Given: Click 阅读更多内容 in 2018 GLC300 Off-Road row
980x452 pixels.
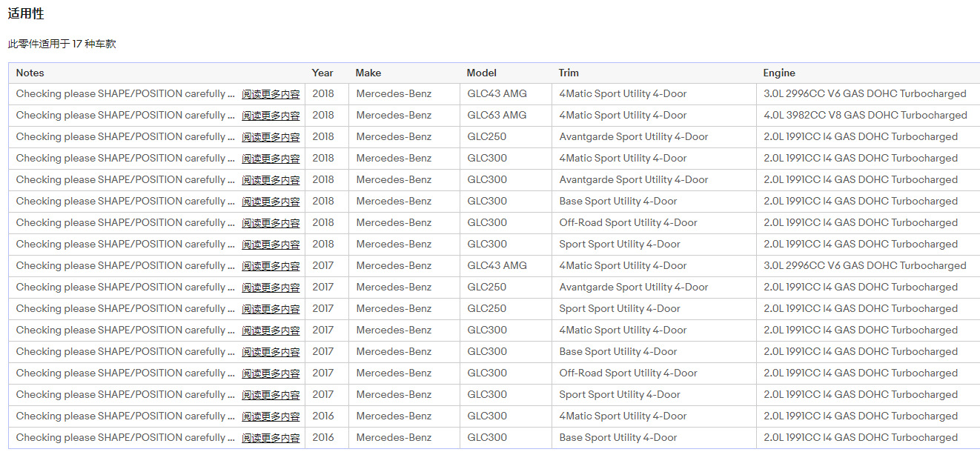Looking at the screenshot, I should [x=271, y=223].
